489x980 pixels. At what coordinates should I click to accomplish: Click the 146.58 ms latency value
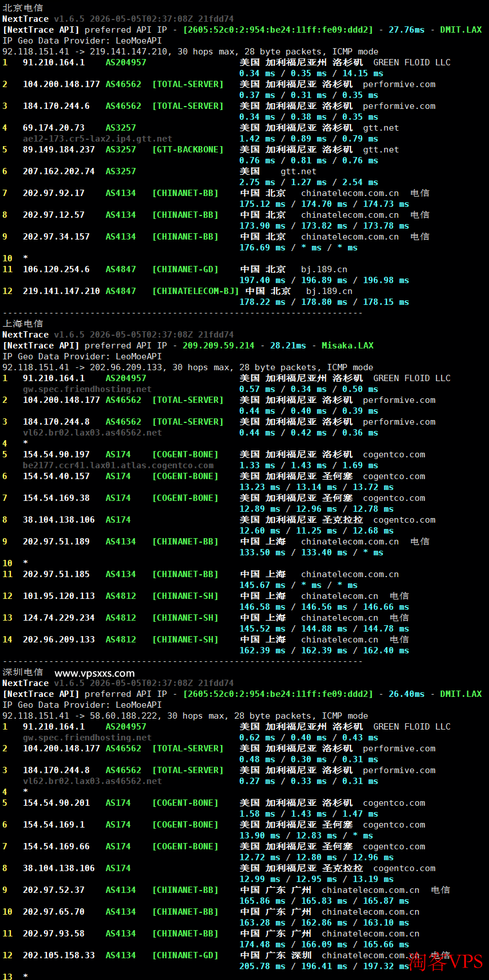pos(262,607)
